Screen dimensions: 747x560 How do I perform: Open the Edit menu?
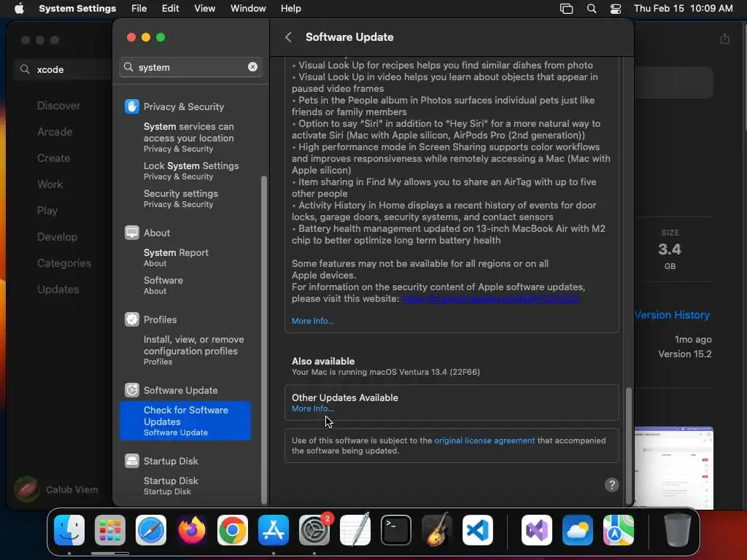[170, 9]
